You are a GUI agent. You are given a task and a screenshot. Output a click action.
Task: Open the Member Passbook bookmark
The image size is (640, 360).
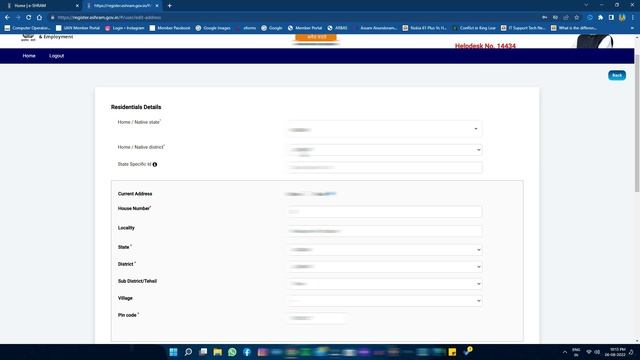pyautogui.click(x=170, y=28)
